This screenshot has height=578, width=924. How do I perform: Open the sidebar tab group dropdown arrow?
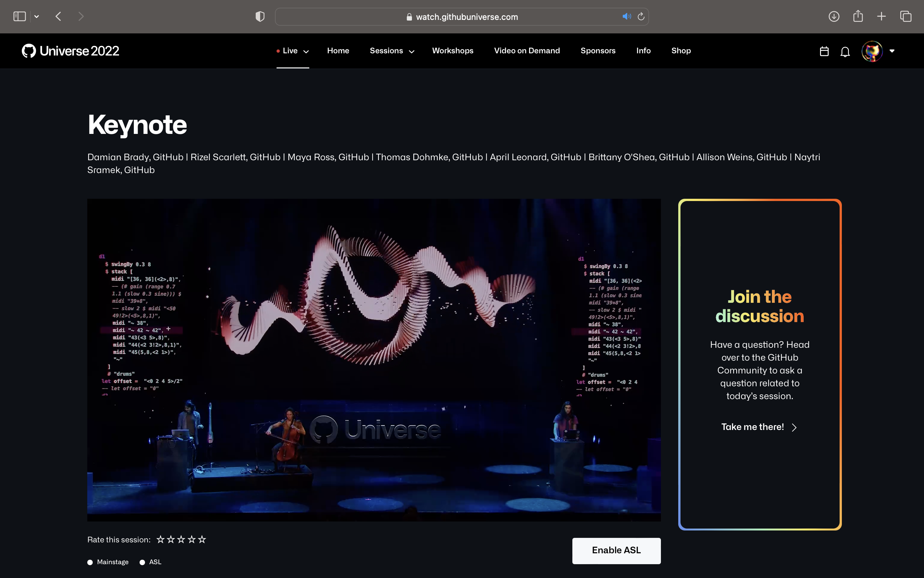37,16
